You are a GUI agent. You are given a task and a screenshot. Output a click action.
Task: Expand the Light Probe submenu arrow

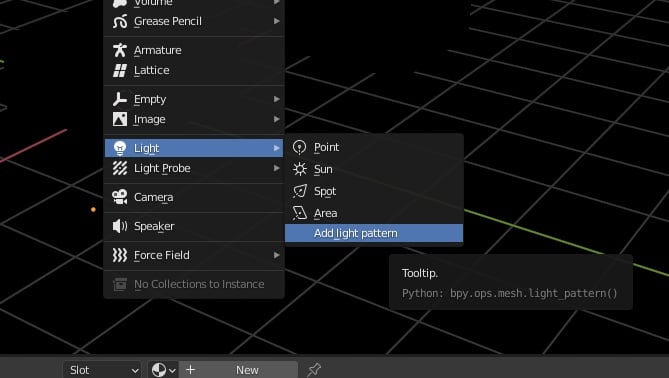click(276, 168)
